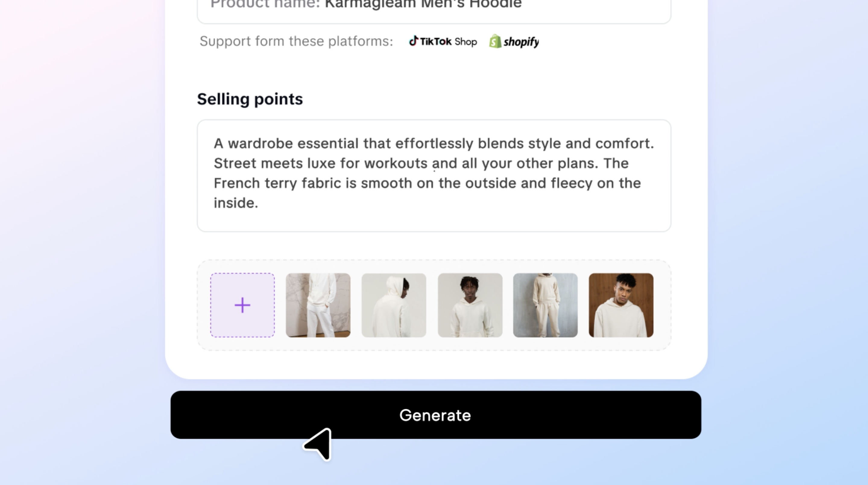Place cursor on "French" in selling points

pyautogui.click(x=237, y=183)
